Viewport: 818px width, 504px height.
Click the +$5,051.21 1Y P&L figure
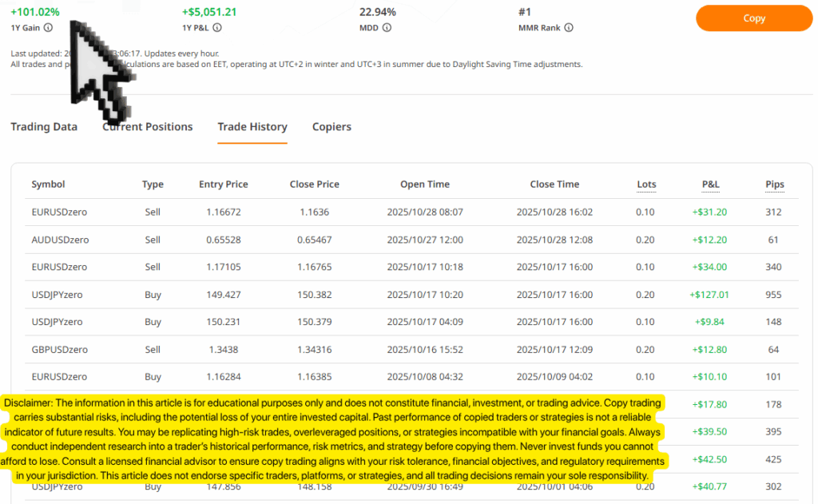[x=209, y=12]
